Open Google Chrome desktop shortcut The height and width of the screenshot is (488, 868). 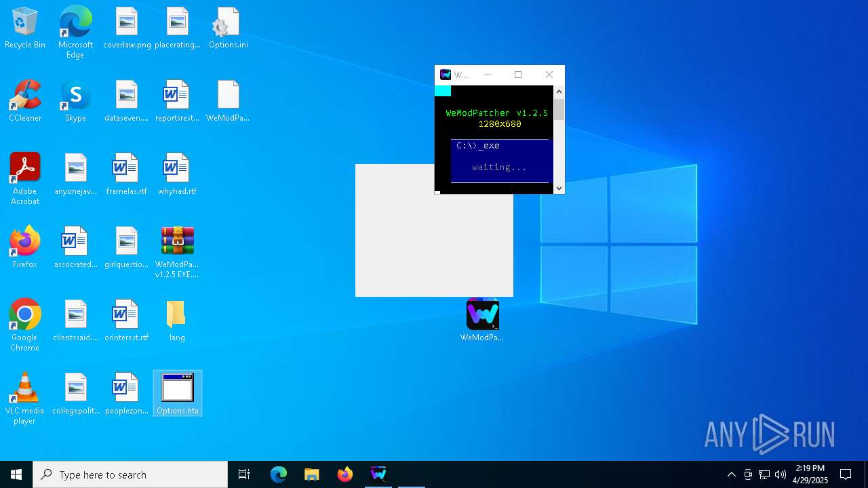(x=25, y=325)
